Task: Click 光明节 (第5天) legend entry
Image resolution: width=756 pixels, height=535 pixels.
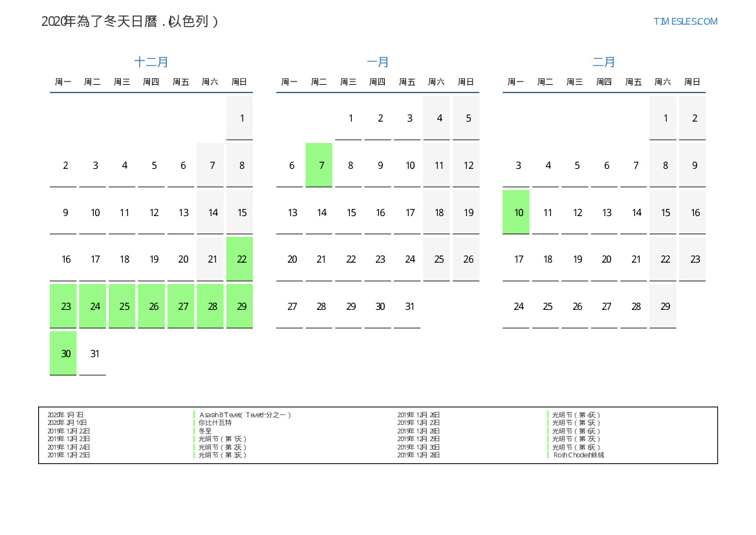Action: tap(576, 422)
